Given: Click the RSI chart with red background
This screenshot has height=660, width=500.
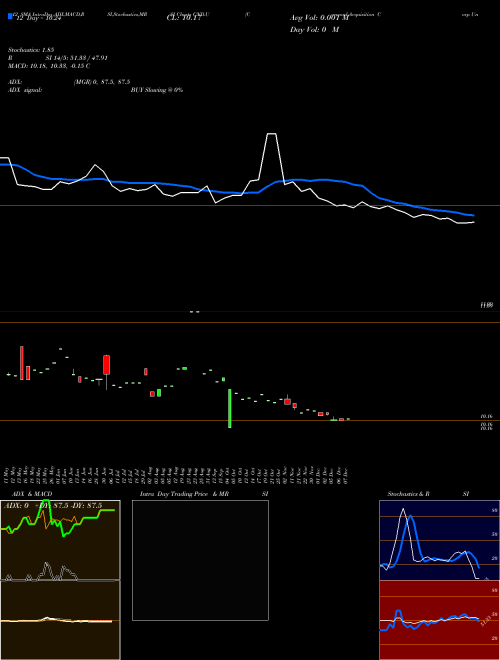Looking at the screenshot, I should (x=439, y=620).
